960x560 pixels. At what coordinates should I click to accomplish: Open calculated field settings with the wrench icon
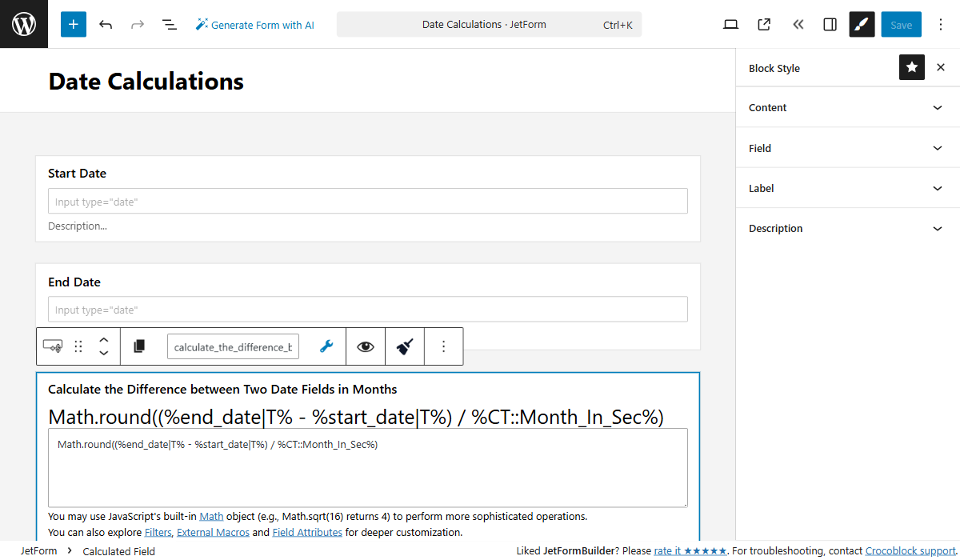coord(326,346)
